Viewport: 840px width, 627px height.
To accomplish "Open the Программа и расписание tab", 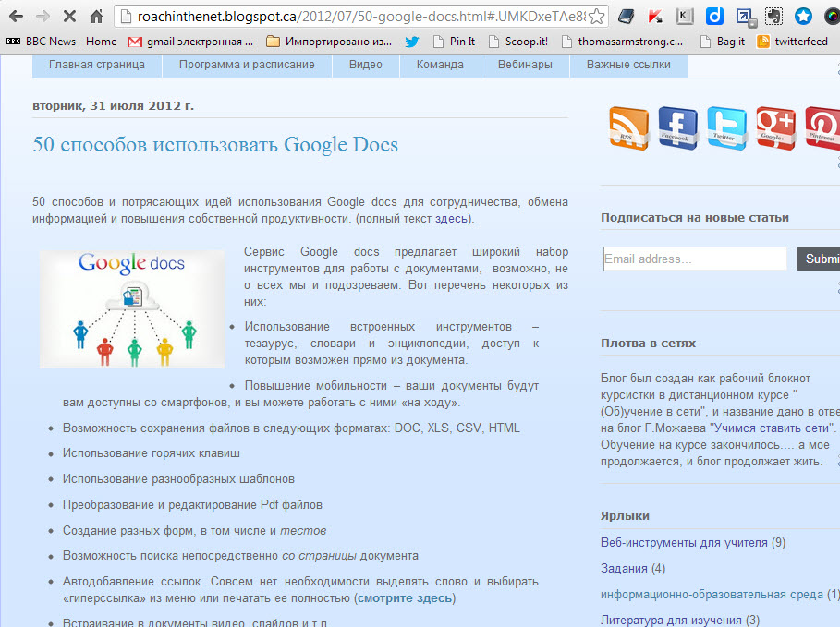I will [x=247, y=65].
